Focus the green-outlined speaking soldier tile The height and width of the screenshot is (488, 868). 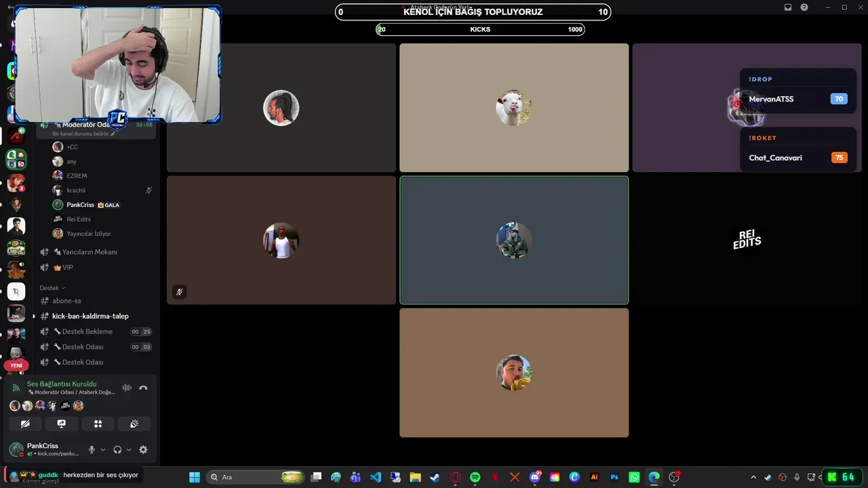(x=514, y=240)
